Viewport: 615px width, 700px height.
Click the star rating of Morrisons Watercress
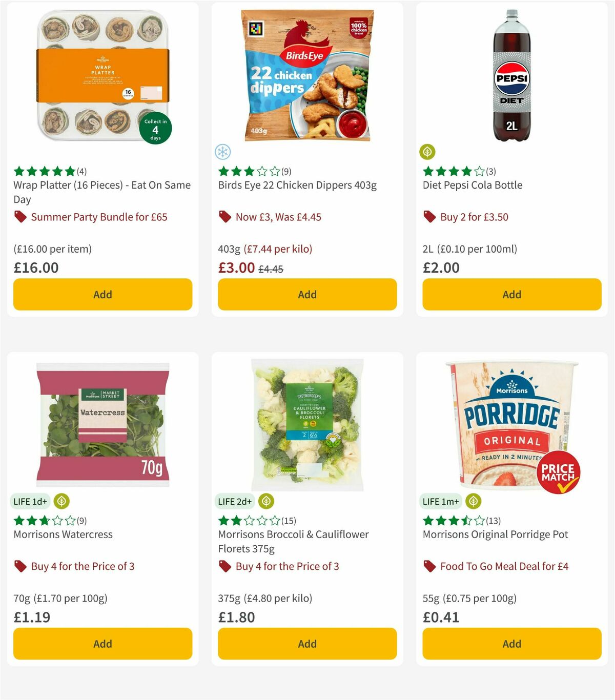(x=44, y=520)
